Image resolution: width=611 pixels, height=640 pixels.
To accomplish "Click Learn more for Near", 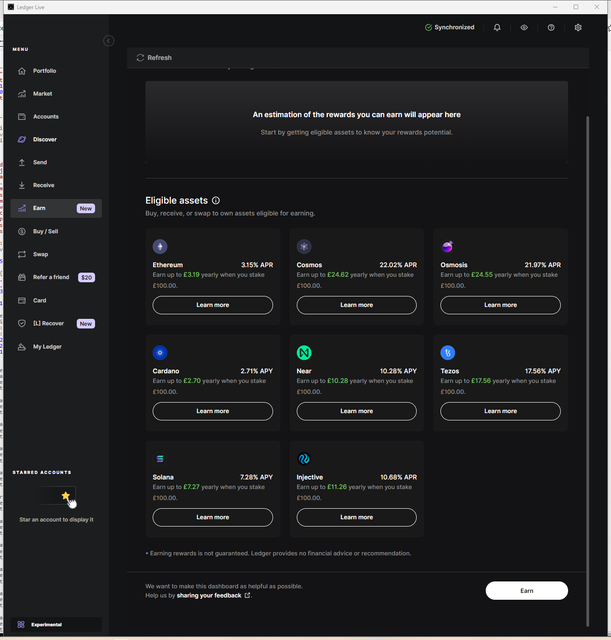I will (357, 411).
